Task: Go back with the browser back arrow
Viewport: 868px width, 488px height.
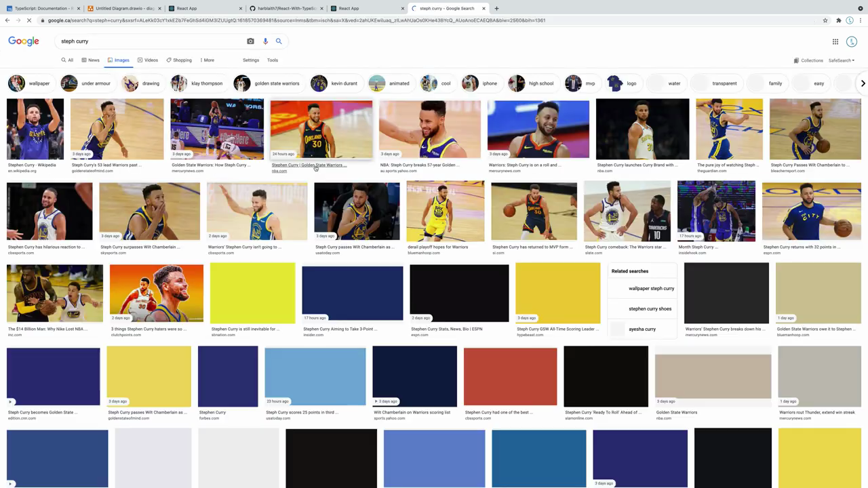Action: [7, 20]
